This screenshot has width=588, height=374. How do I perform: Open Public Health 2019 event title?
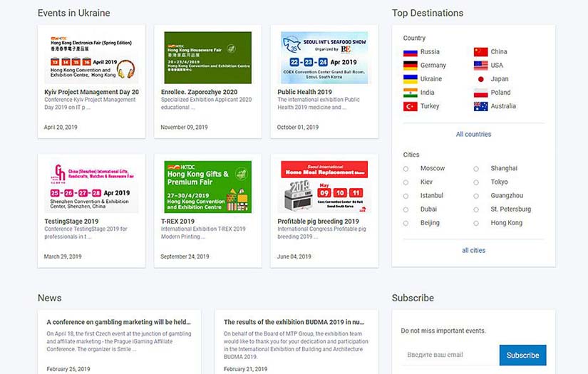click(304, 92)
